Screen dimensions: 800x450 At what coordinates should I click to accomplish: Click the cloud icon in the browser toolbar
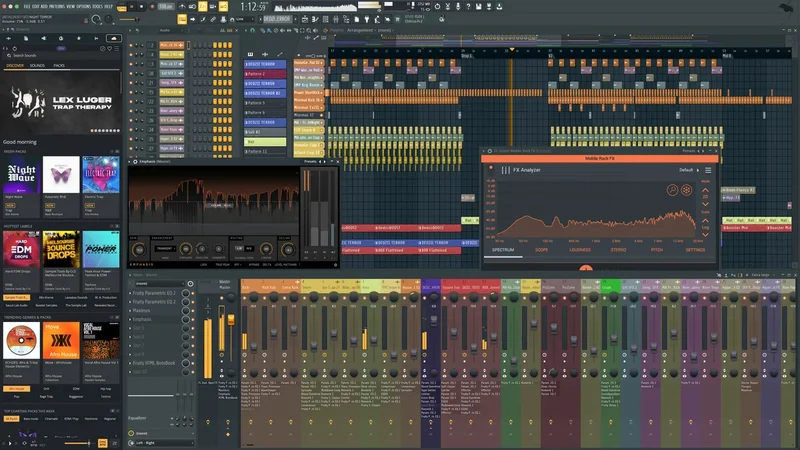(113, 38)
